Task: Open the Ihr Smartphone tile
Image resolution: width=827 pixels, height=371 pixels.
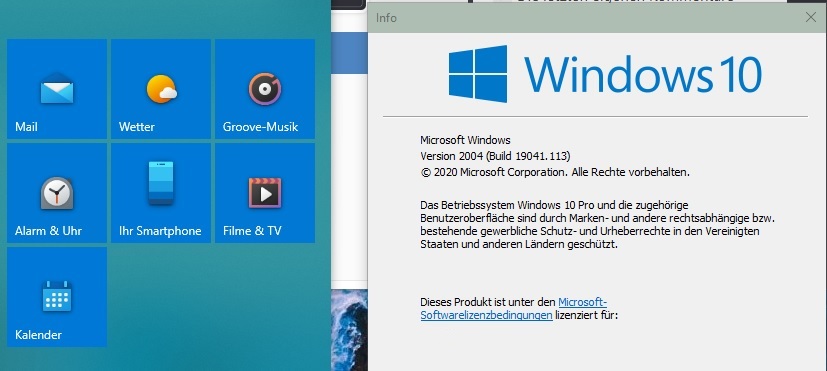Action: pos(161,193)
